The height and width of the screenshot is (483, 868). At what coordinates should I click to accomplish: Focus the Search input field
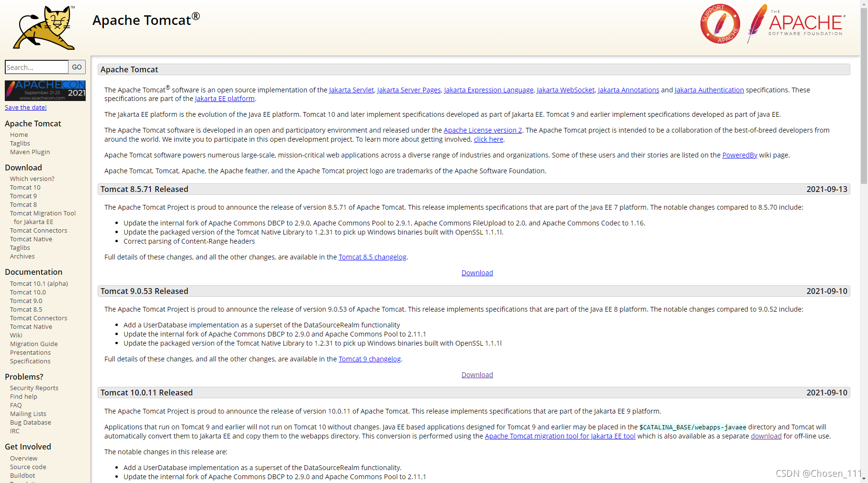[36, 67]
